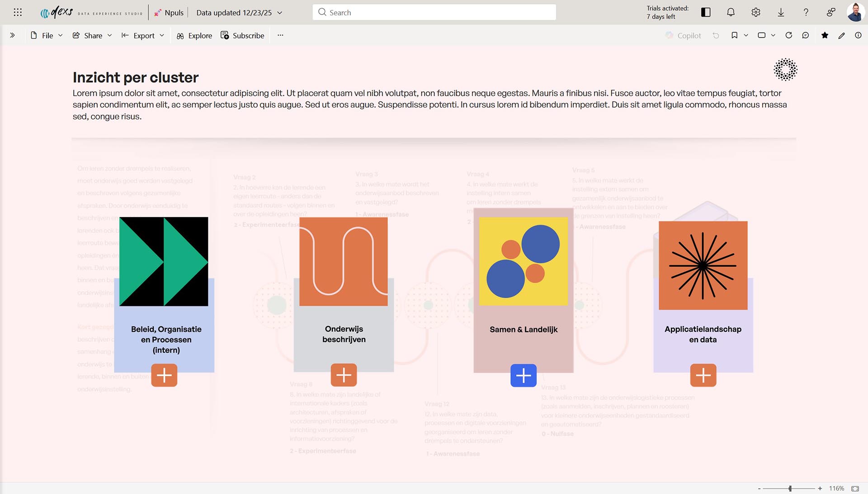
Task: Open the File menu
Action: [47, 35]
